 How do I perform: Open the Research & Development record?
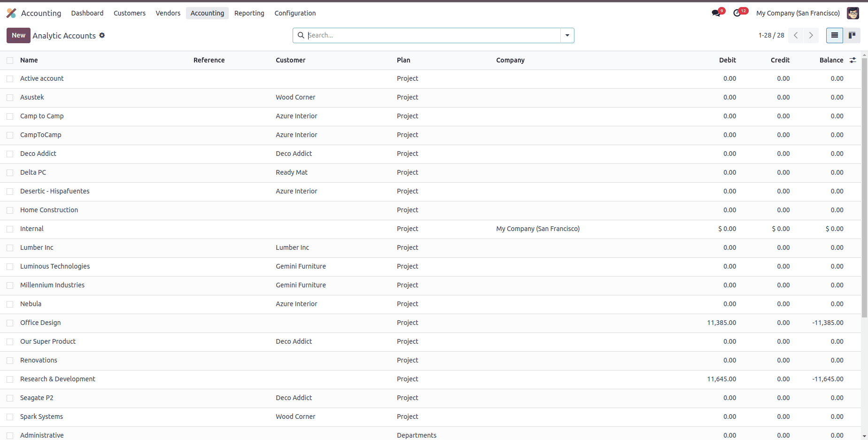pos(58,379)
